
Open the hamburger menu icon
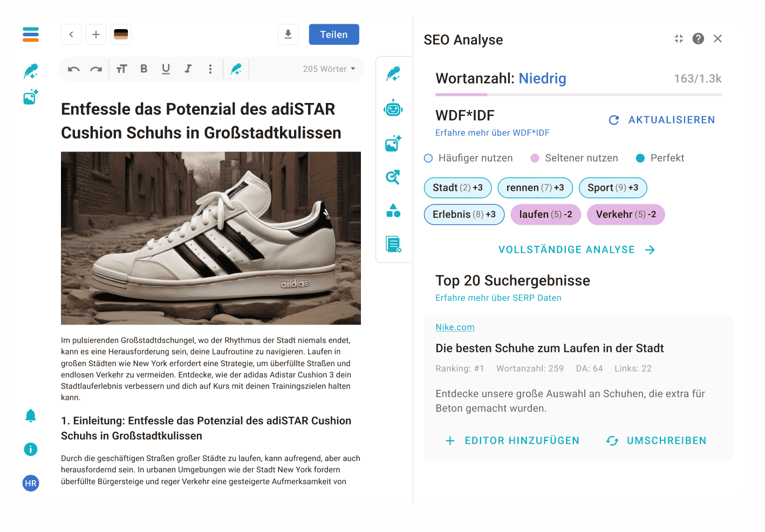coord(31,34)
